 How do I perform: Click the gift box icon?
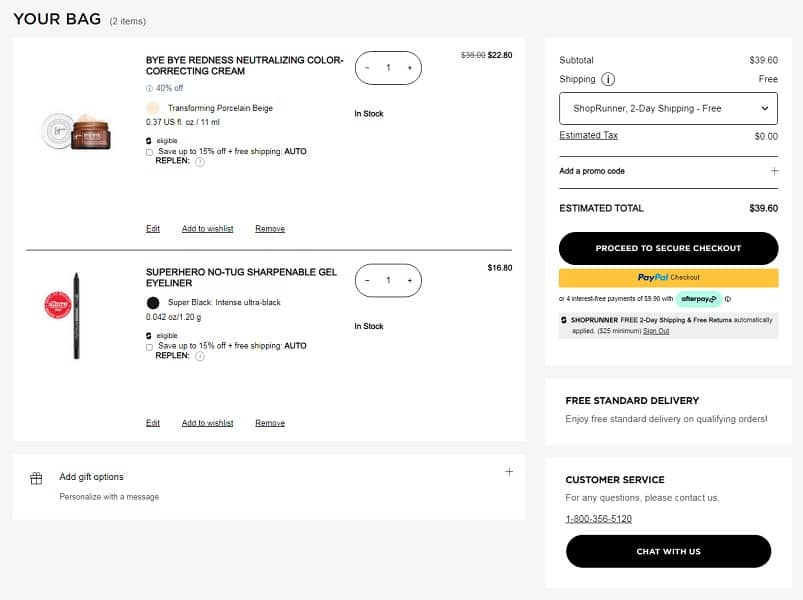coord(36,478)
